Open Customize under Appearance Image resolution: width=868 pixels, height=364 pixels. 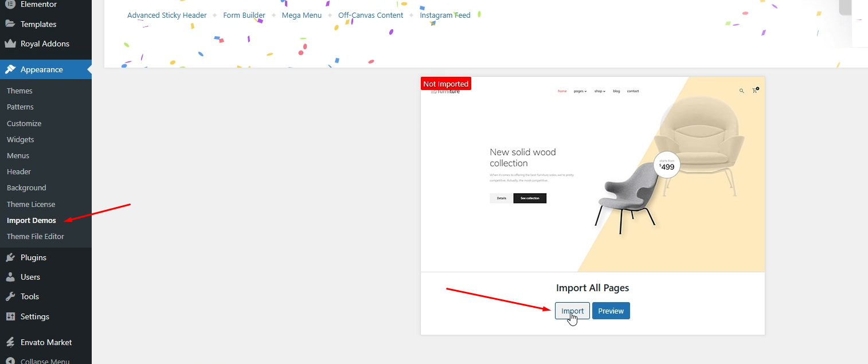(x=24, y=123)
